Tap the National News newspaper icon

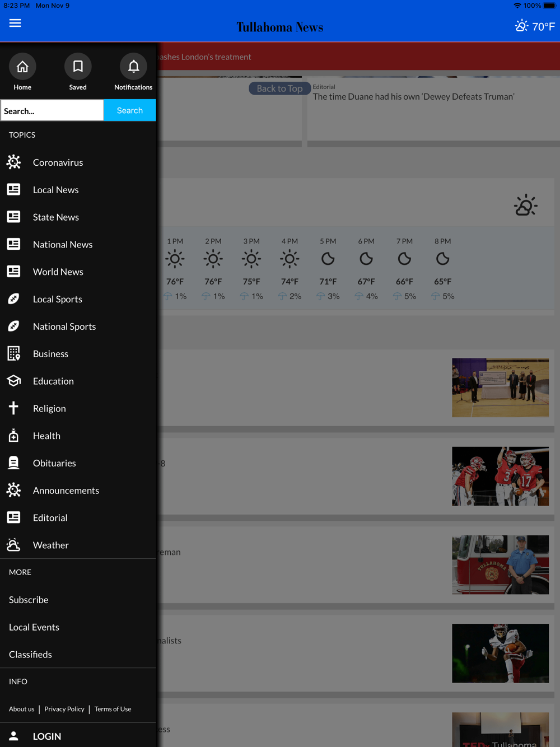point(14,244)
